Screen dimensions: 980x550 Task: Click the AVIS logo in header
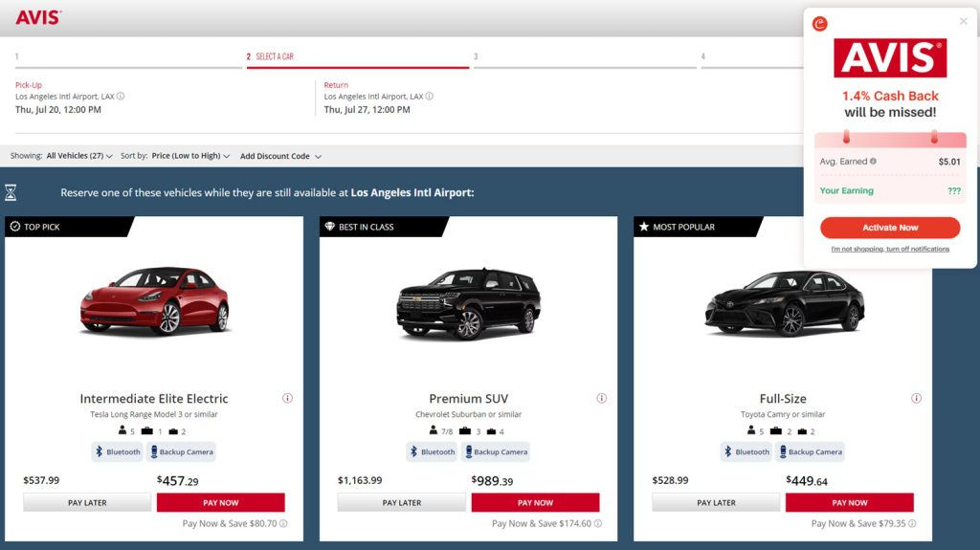tap(38, 17)
